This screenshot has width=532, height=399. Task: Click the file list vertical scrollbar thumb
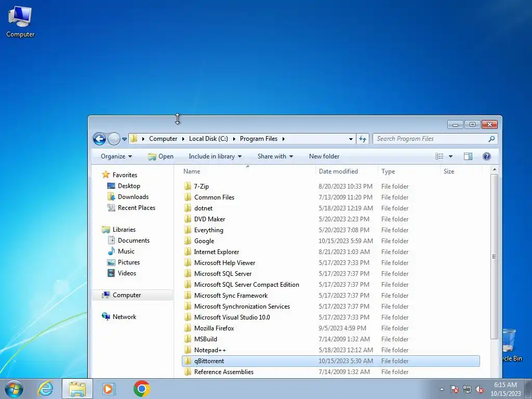495,257
